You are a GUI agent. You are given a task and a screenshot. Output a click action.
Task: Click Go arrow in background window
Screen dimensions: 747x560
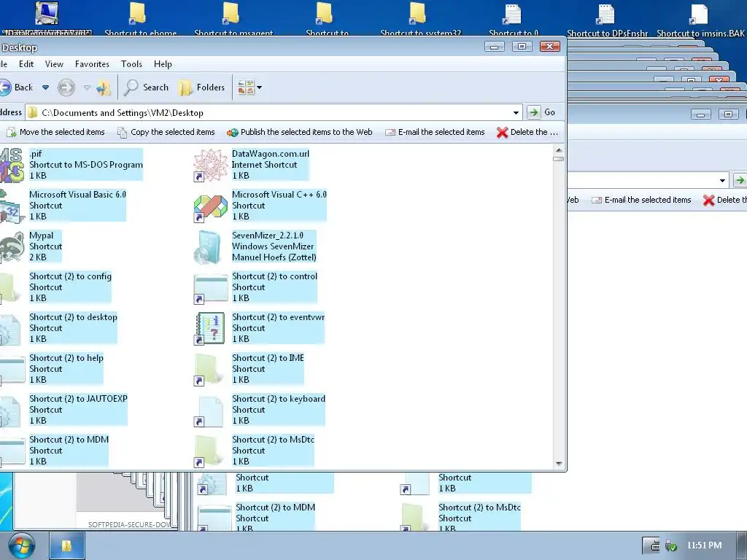coord(740,181)
